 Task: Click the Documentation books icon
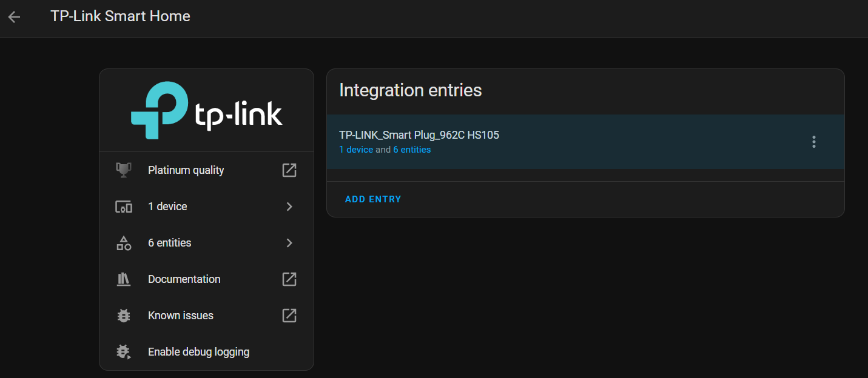[x=124, y=279]
